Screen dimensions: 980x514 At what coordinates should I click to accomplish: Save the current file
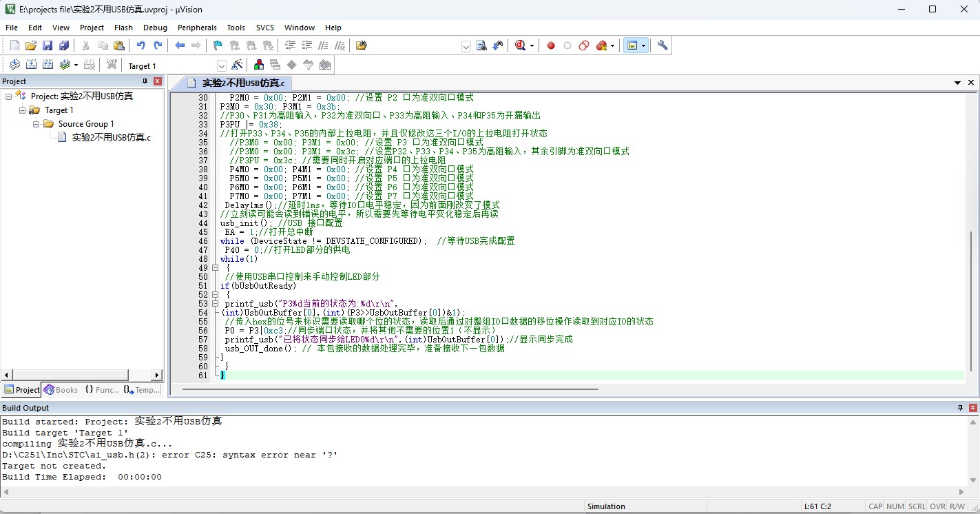point(48,45)
